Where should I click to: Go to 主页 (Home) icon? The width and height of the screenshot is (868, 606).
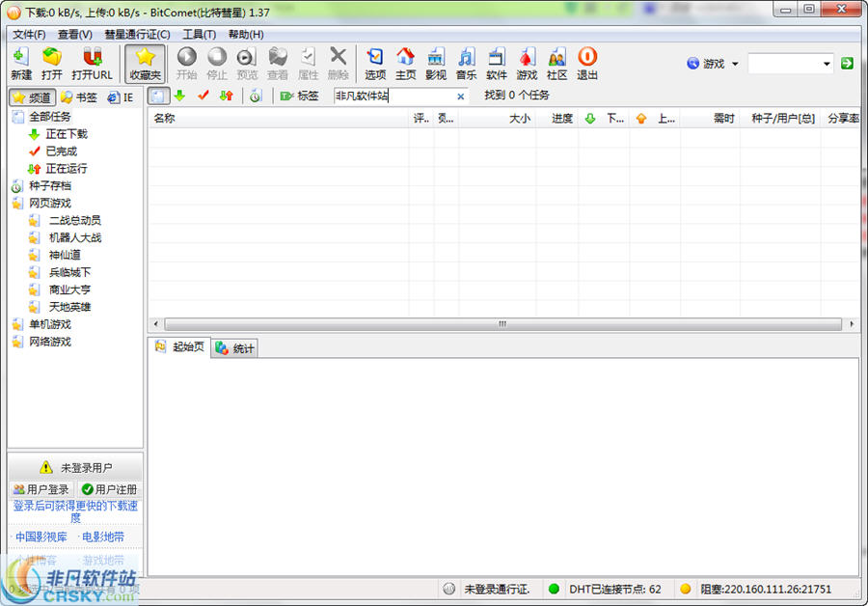pyautogui.click(x=405, y=64)
